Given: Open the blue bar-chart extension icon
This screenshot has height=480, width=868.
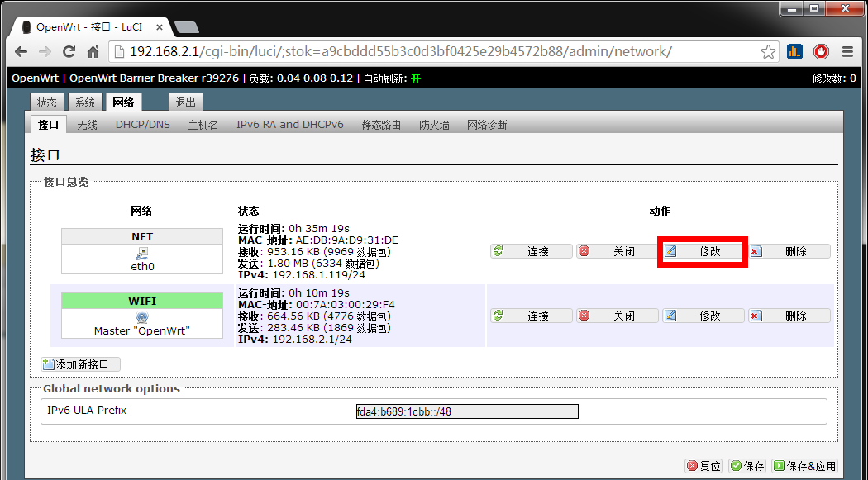Looking at the screenshot, I should 795,52.
